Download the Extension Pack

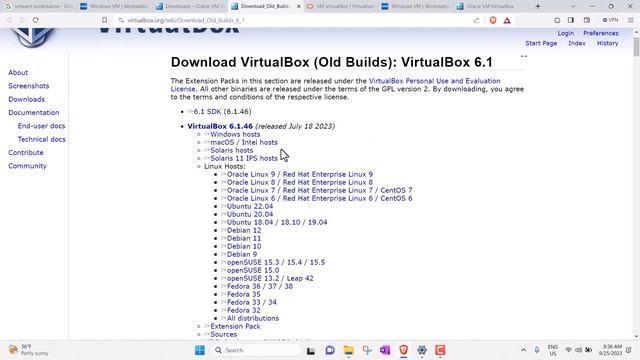point(235,326)
